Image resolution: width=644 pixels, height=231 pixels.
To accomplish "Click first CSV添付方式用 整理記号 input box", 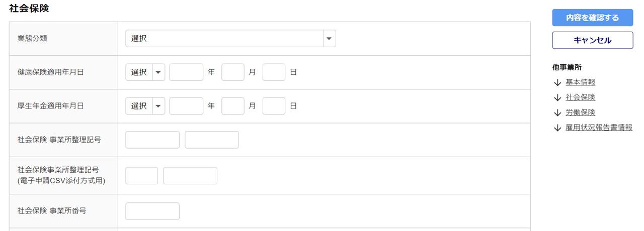I will (x=141, y=176).
